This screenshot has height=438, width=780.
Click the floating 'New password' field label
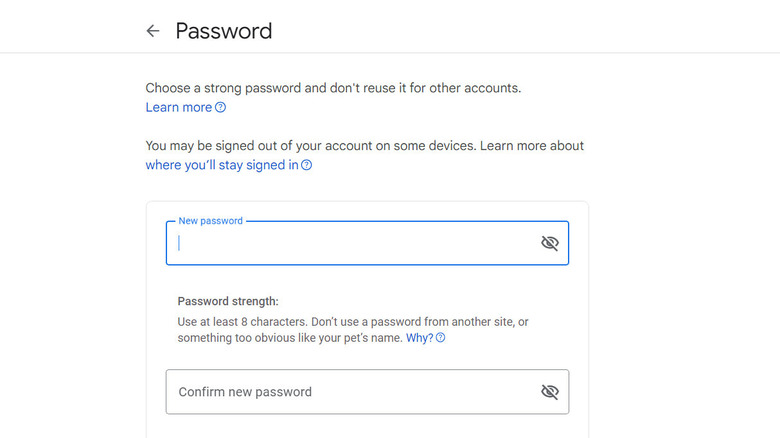(210, 221)
